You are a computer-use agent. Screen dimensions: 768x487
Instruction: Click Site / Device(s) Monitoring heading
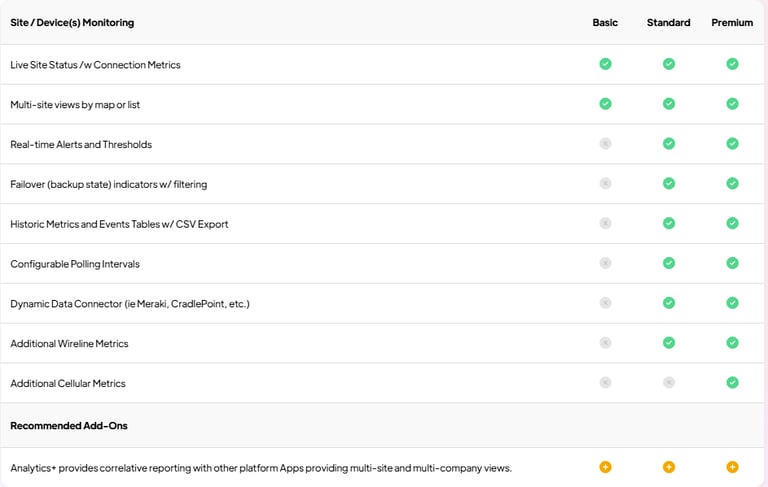(x=72, y=23)
